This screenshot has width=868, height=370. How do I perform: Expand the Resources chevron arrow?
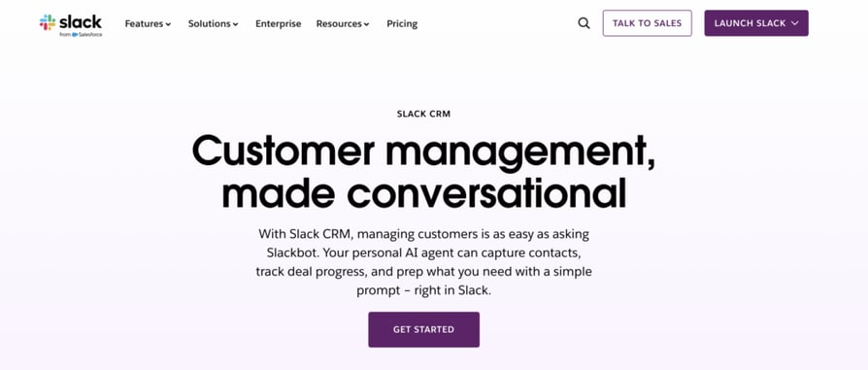point(366,24)
